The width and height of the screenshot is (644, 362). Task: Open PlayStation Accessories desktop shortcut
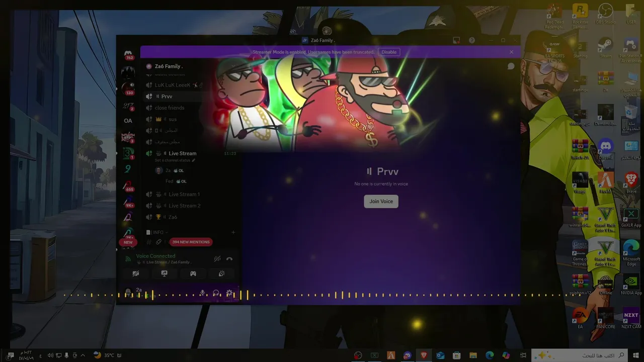(x=631, y=50)
